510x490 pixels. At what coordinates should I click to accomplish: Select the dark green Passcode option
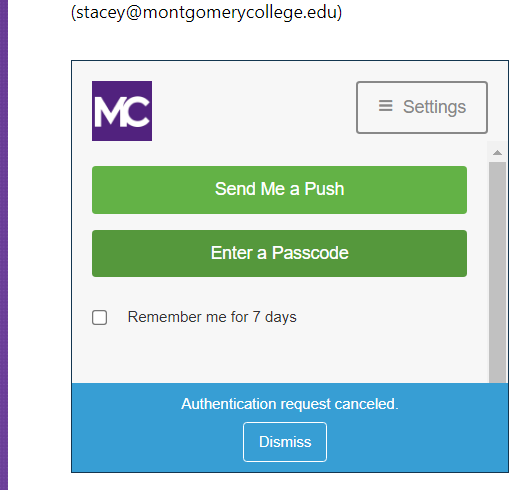pos(279,253)
